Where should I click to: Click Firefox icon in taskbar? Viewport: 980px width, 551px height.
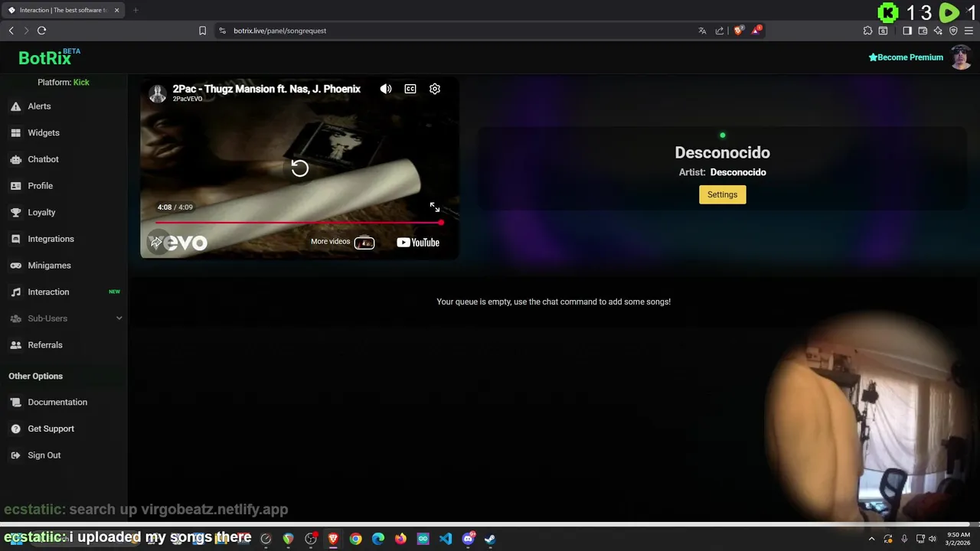coord(400,539)
